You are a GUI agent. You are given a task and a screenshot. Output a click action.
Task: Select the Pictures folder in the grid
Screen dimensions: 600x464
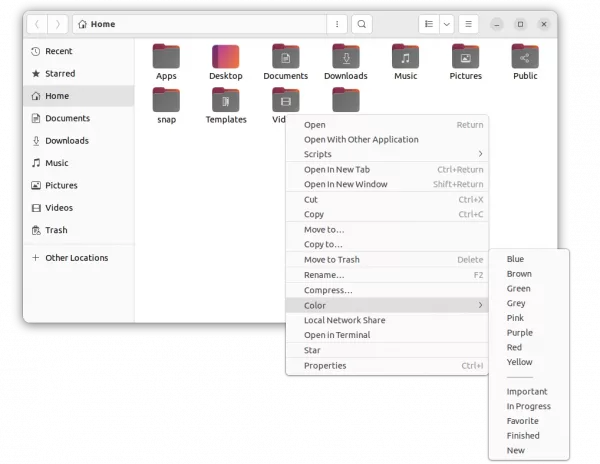click(465, 56)
